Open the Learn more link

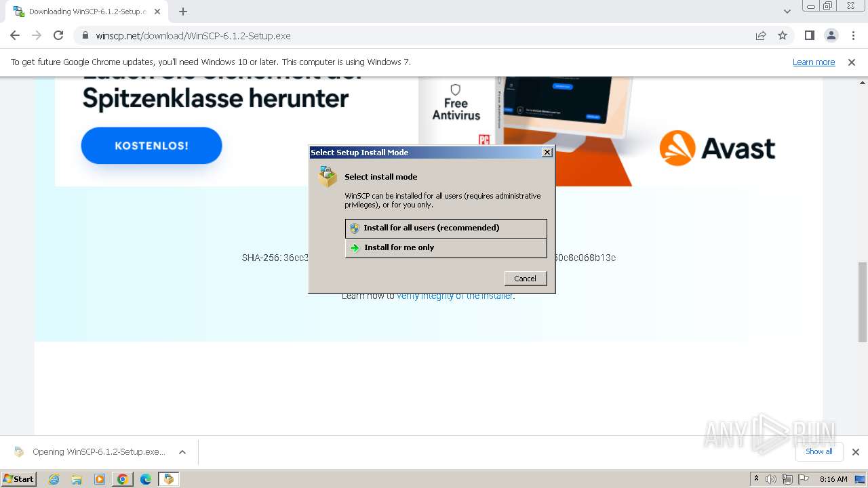click(x=814, y=62)
